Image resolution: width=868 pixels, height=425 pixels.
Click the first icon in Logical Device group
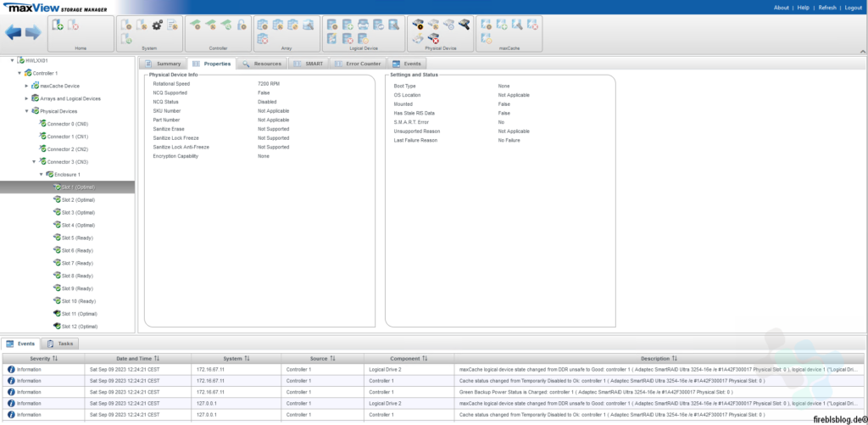point(332,25)
